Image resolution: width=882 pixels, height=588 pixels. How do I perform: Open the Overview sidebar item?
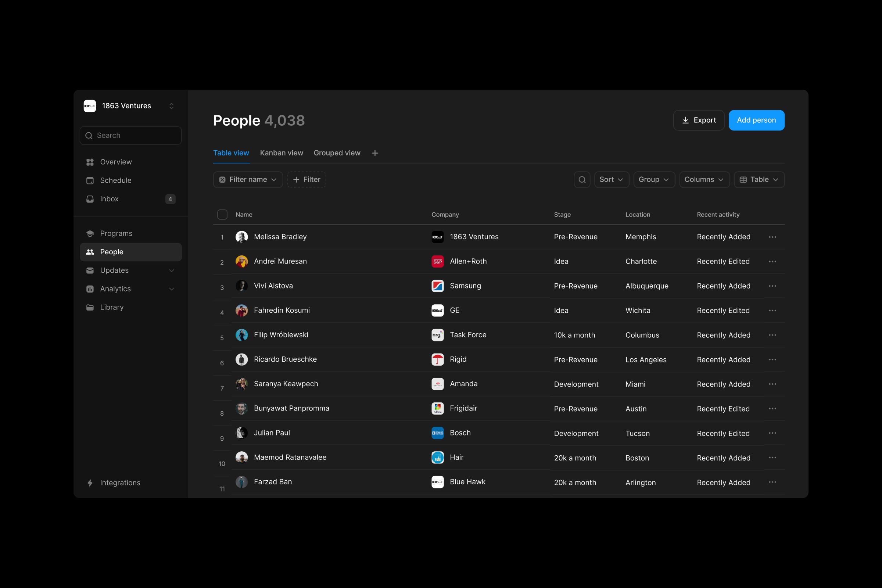(x=115, y=162)
